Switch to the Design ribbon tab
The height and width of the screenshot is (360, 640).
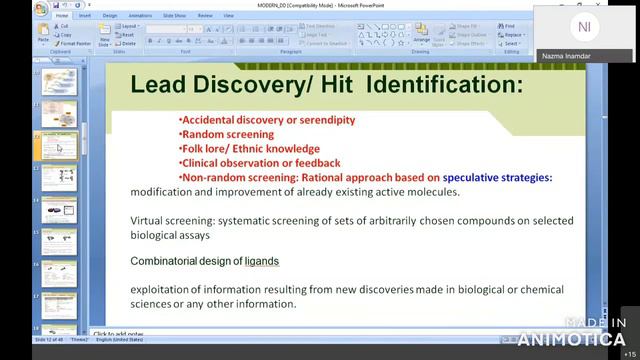tap(110, 16)
